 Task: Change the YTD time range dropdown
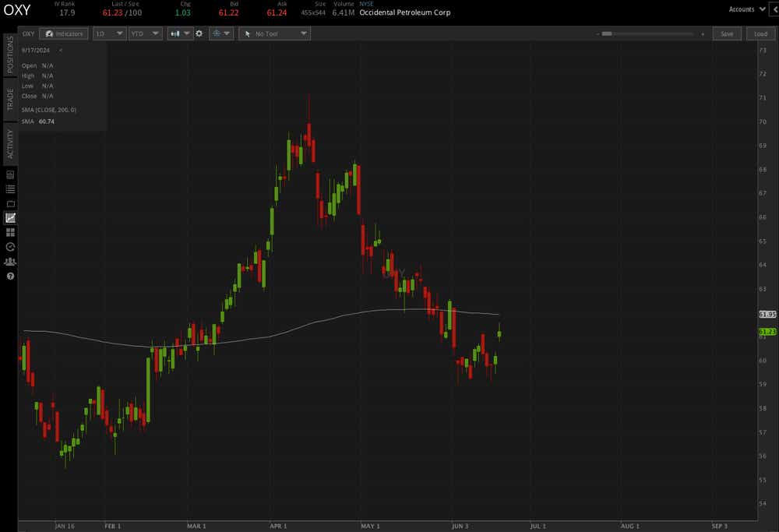coord(145,33)
